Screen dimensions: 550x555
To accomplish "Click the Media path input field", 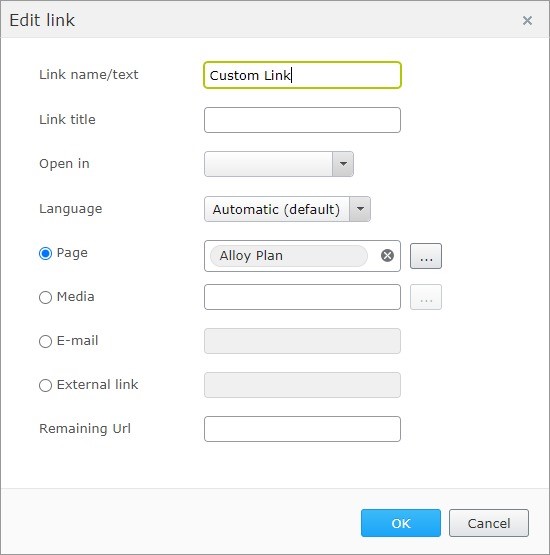I will (x=302, y=297).
